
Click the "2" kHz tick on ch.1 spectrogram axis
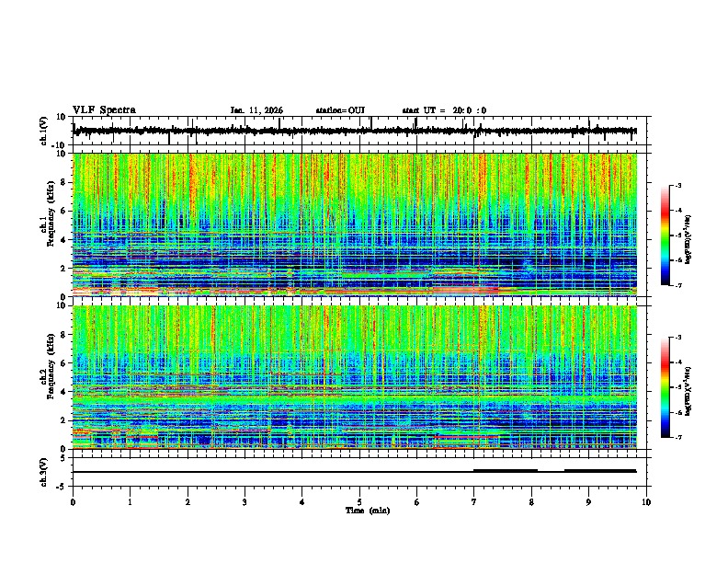[x=63, y=268]
